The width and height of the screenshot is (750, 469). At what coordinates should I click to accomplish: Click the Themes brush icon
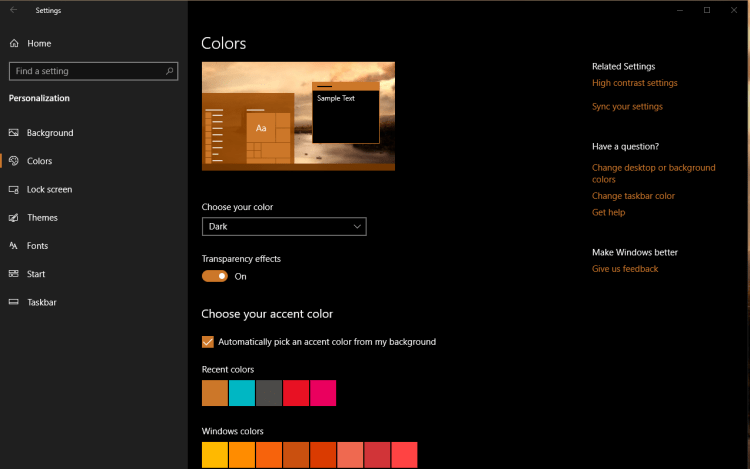point(14,218)
